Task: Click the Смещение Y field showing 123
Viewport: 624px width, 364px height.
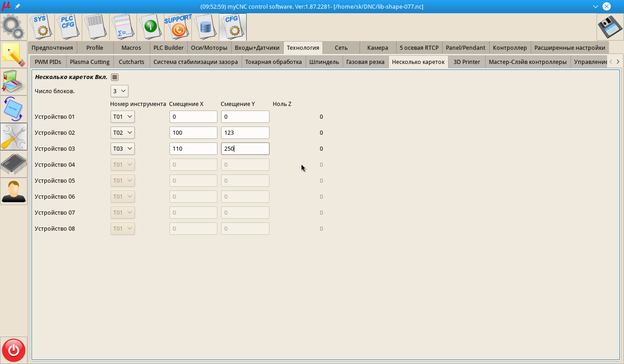Action: coord(245,132)
